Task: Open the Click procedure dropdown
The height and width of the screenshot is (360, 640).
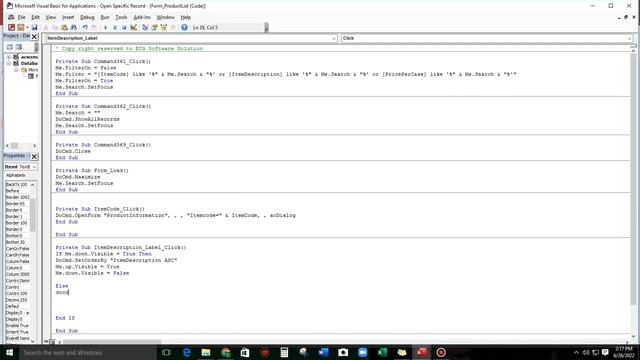Action: pyautogui.click(x=629, y=38)
